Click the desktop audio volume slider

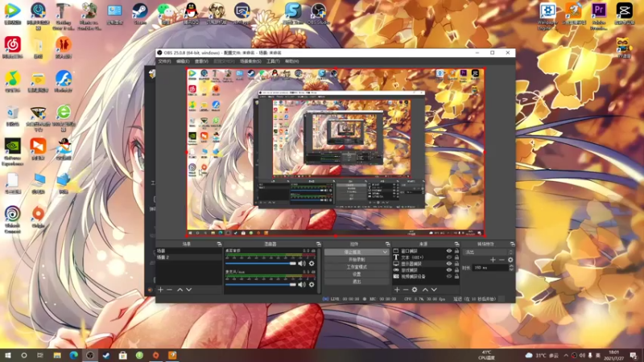[x=260, y=264]
